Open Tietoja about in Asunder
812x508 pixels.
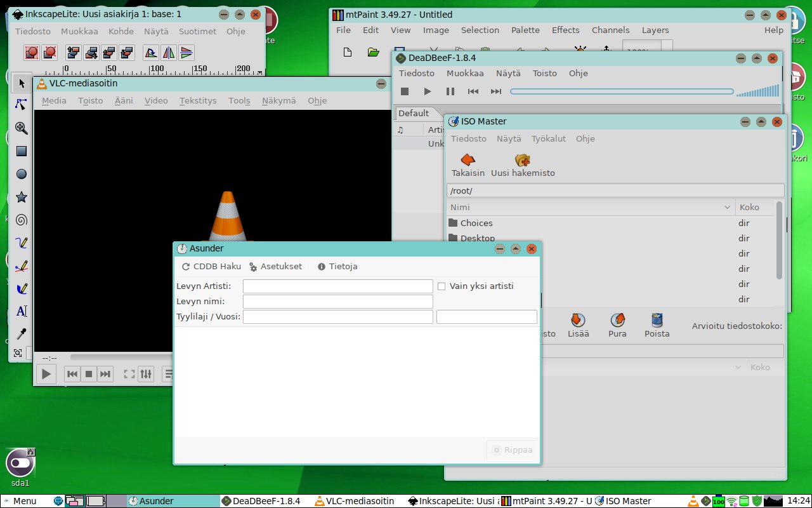tap(337, 267)
